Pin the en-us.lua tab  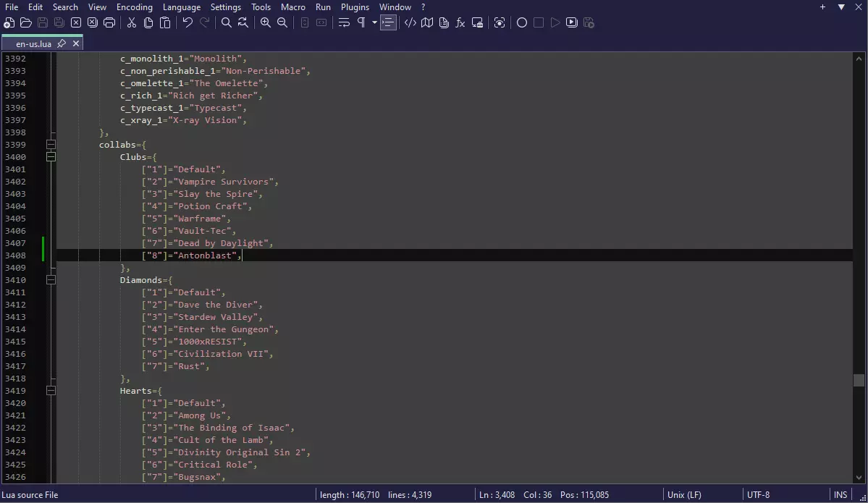[x=62, y=43]
